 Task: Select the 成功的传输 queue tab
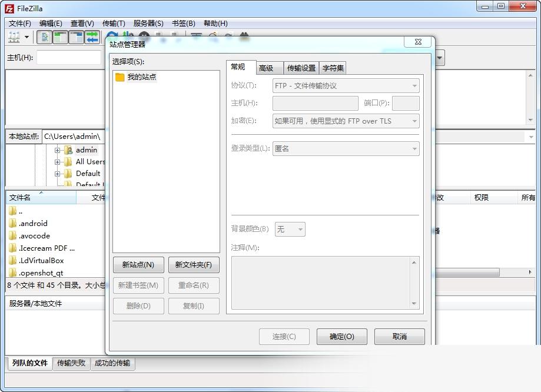[112, 363]
